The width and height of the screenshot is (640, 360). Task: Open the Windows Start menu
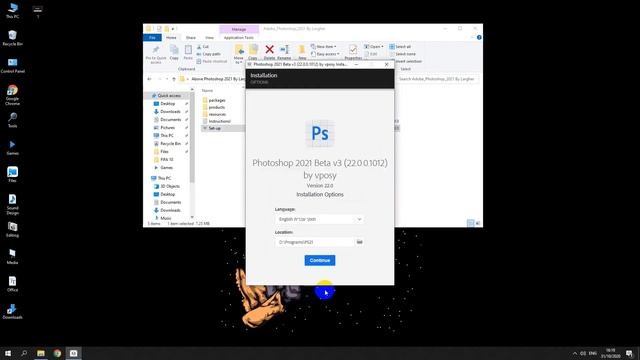pyautogui.click(x=8, y=353)
